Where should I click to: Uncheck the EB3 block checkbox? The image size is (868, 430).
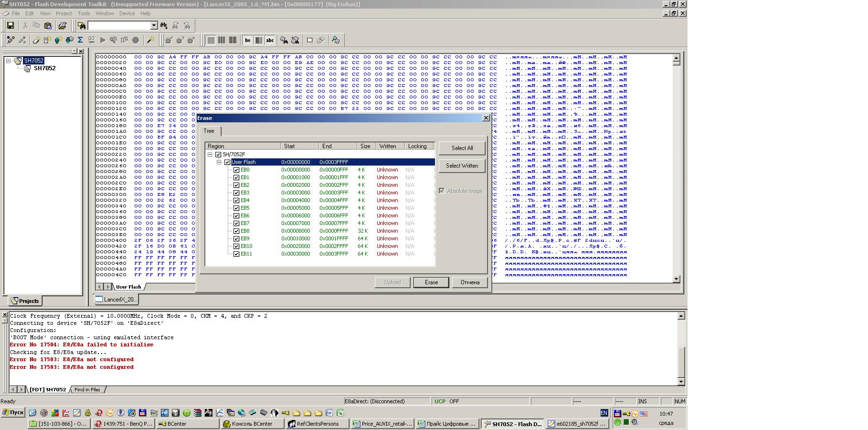point(236,193)
